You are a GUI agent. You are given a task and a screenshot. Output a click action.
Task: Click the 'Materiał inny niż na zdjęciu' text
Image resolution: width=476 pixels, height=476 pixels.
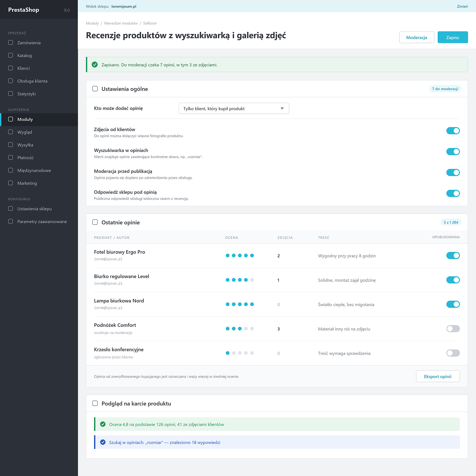344,329
